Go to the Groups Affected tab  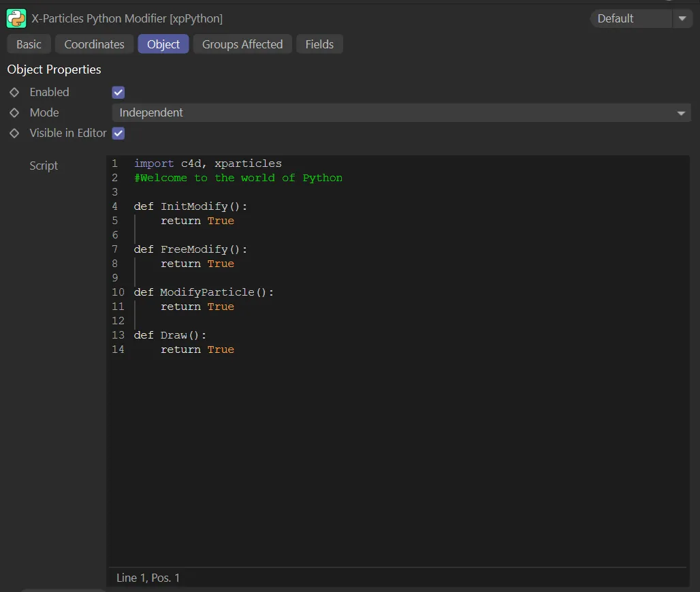click(242, 44)
